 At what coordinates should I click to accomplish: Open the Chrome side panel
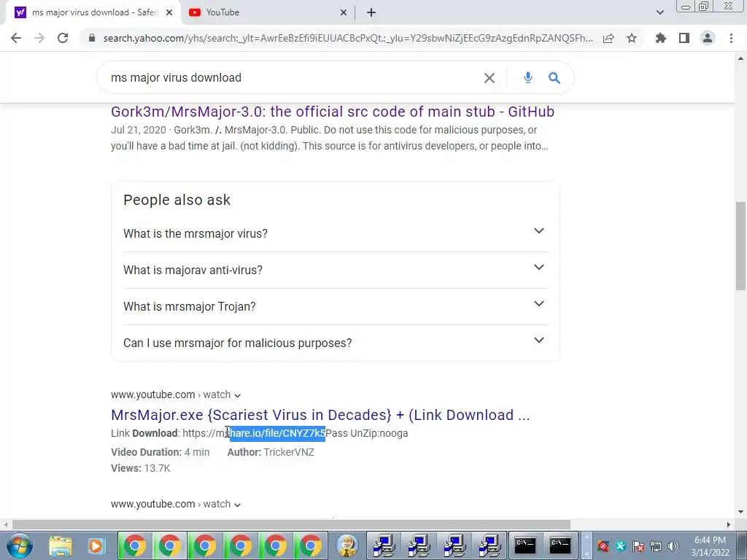click(684, 38)
